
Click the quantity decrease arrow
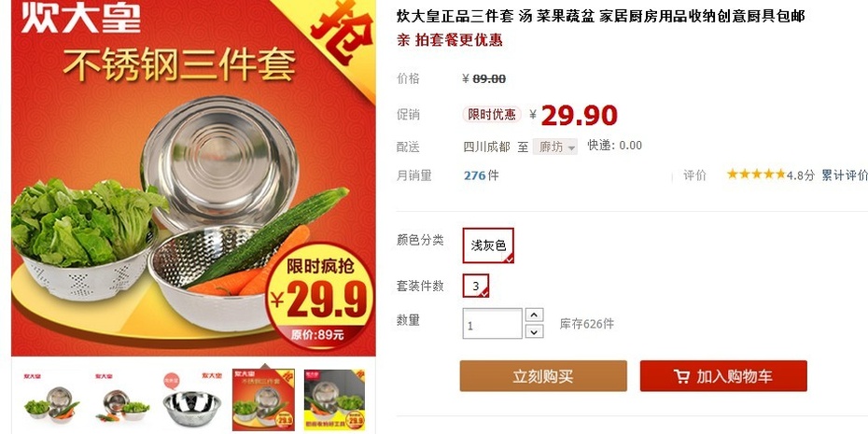(534, 331)
